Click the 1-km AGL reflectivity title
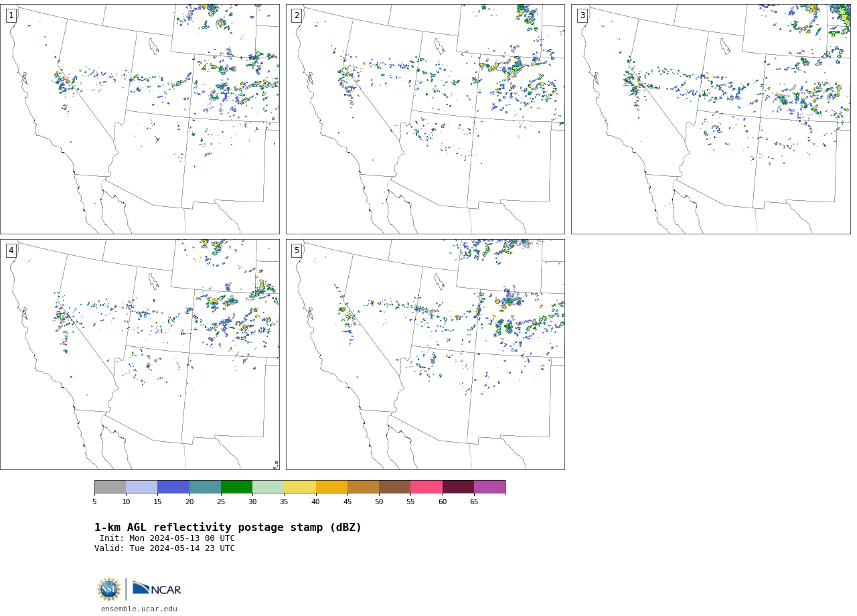The image size is (857, 616). pyautogui.click(x=228, y=528)
